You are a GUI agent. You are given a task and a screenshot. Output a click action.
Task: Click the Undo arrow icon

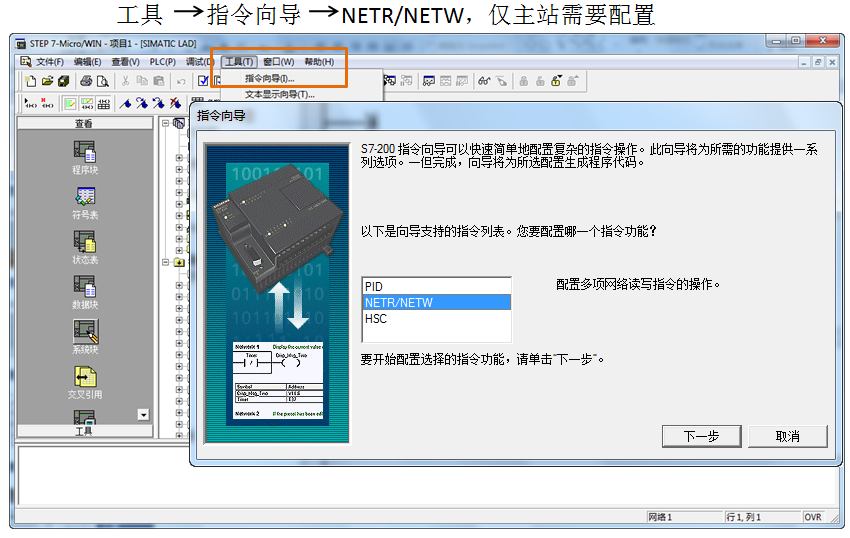(x=181, y=82)
